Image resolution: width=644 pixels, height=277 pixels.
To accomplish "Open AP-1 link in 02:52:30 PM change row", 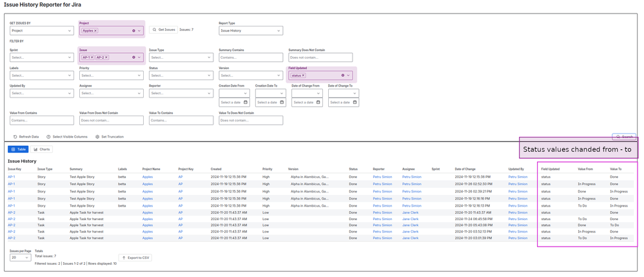I will pyautogui.click(x=12, y=184).
